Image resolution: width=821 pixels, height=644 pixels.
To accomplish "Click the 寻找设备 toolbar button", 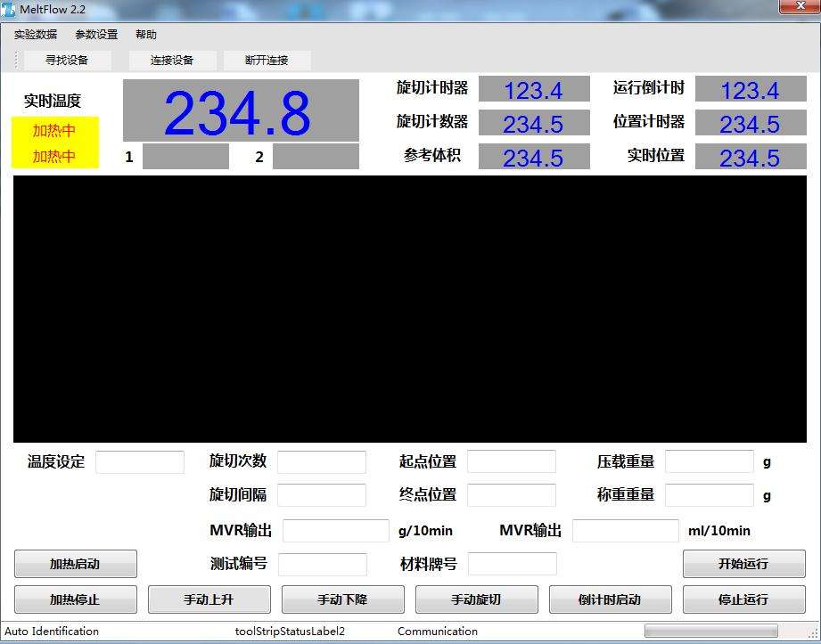I will (67, 61).
